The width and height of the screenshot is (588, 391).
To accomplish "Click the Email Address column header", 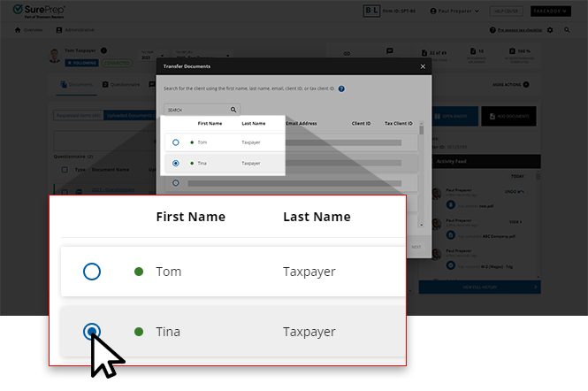I will point(302,124).
